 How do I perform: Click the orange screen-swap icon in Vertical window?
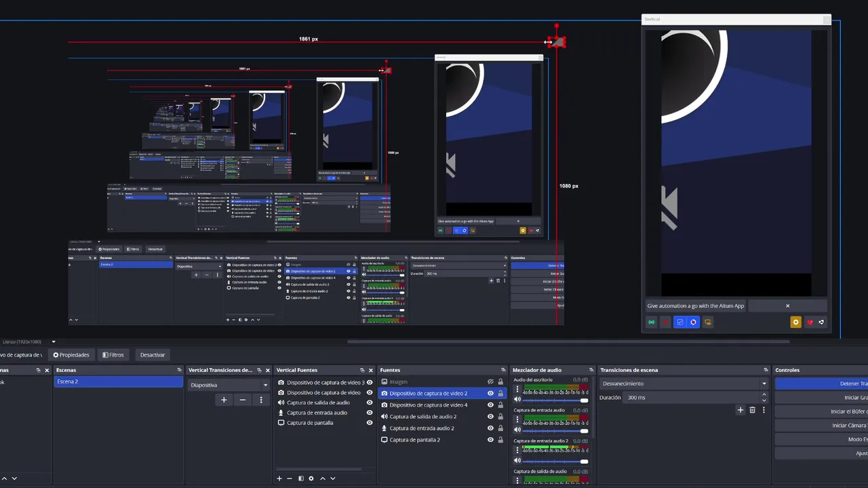(x=708, y=322)
